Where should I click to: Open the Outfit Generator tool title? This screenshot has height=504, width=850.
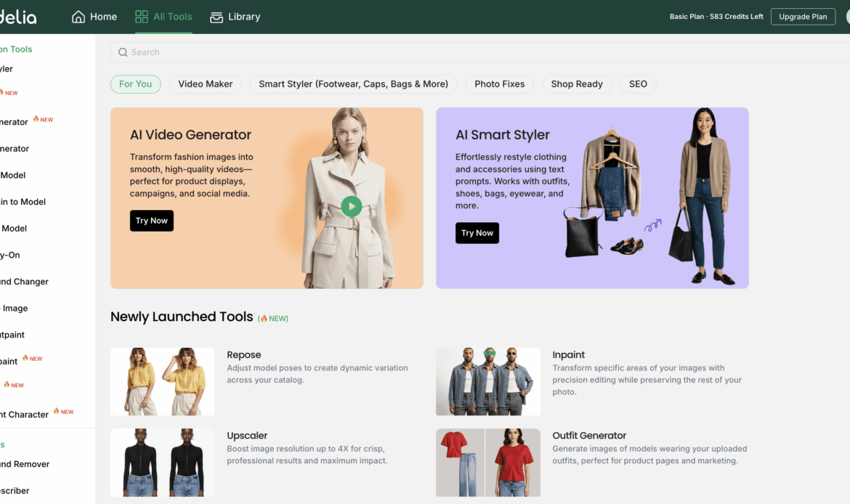point(589,436)
